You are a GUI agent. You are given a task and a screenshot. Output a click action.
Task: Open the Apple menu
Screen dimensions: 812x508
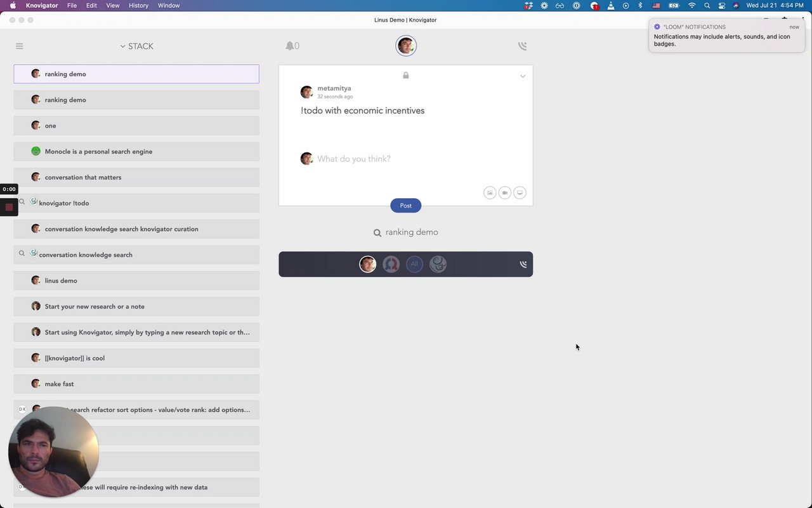[13, 5]
